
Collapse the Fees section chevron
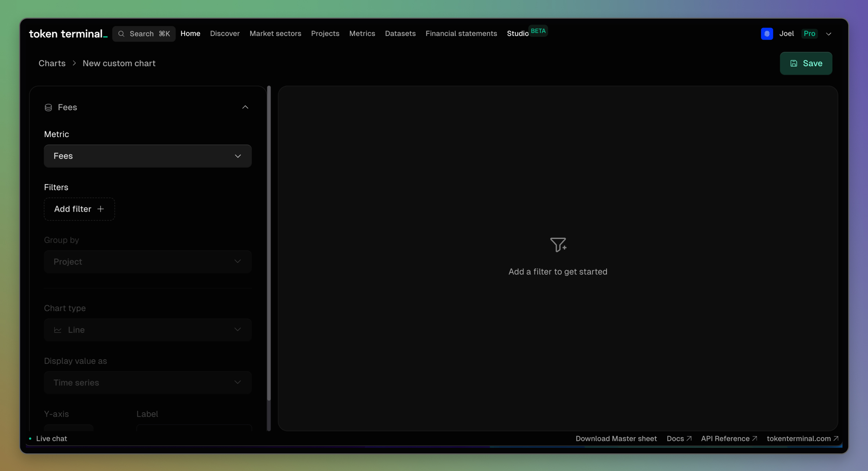coord(245,107)
